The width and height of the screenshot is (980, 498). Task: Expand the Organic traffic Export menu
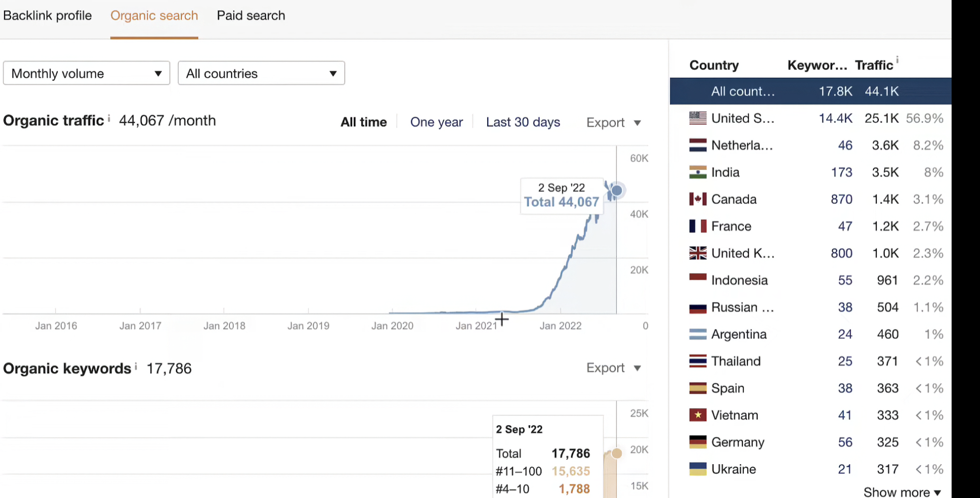pyautogui.click(x=613, y=123)
